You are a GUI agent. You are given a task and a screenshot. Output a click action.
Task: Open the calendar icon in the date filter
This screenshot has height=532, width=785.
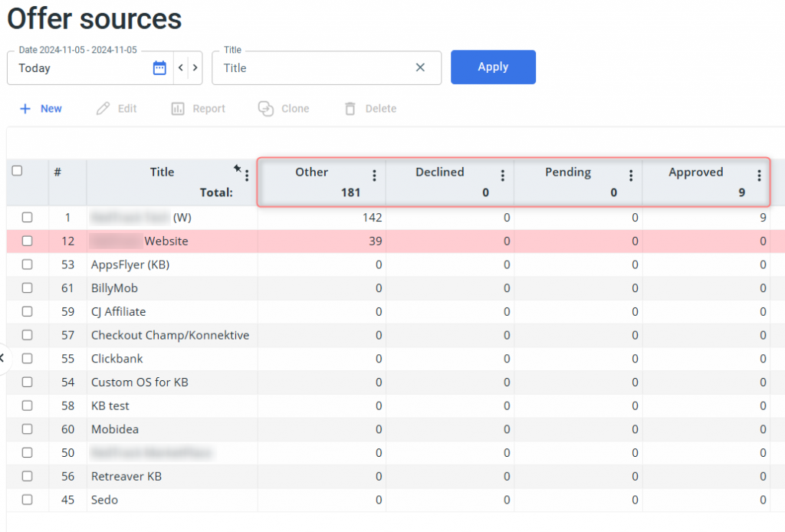(x=159, y=67)
